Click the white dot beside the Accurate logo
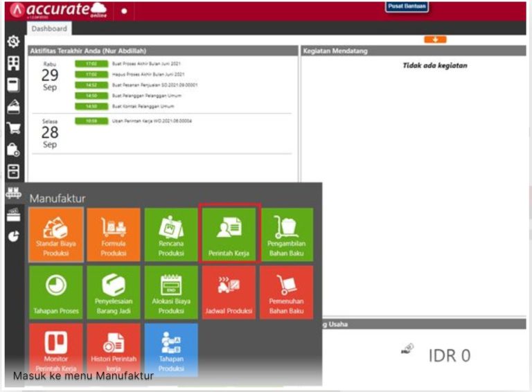This screenshot has width=532, height=392. (124, 11)
